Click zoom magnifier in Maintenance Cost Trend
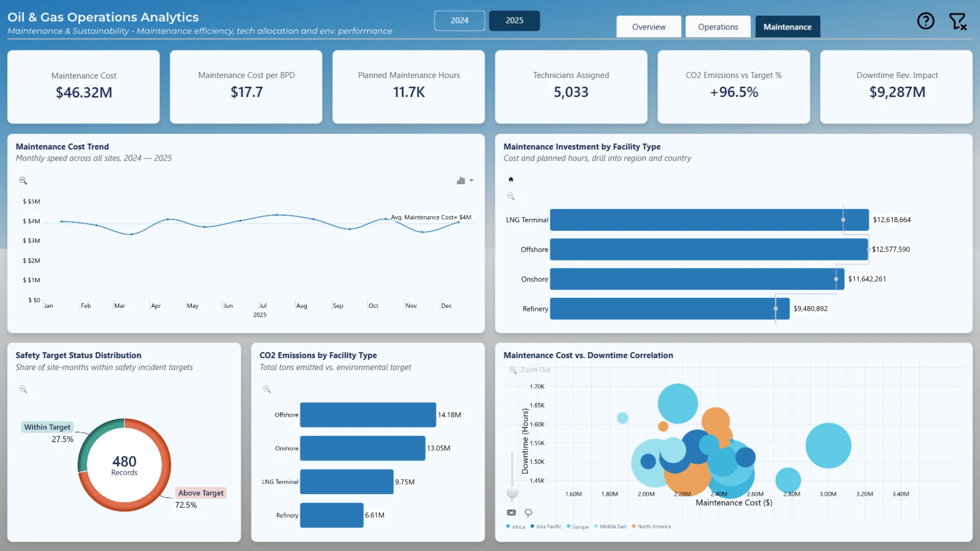This screenshot has width=980, height=551. [x=23, y=181]
